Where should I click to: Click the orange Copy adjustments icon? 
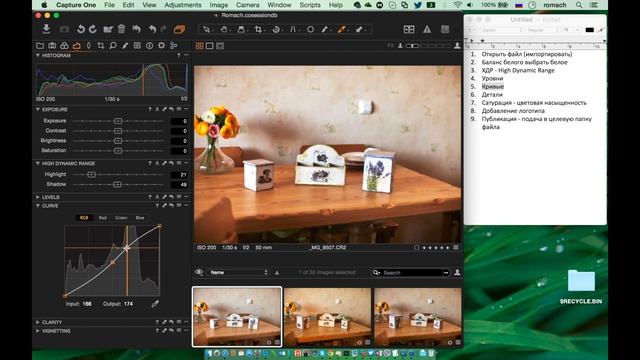[179, 29]
